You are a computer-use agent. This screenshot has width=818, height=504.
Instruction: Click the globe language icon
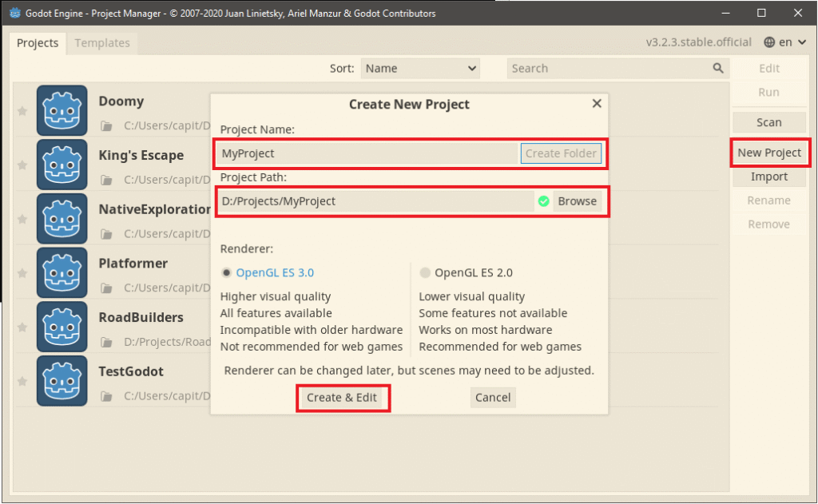tap(769, 42)
